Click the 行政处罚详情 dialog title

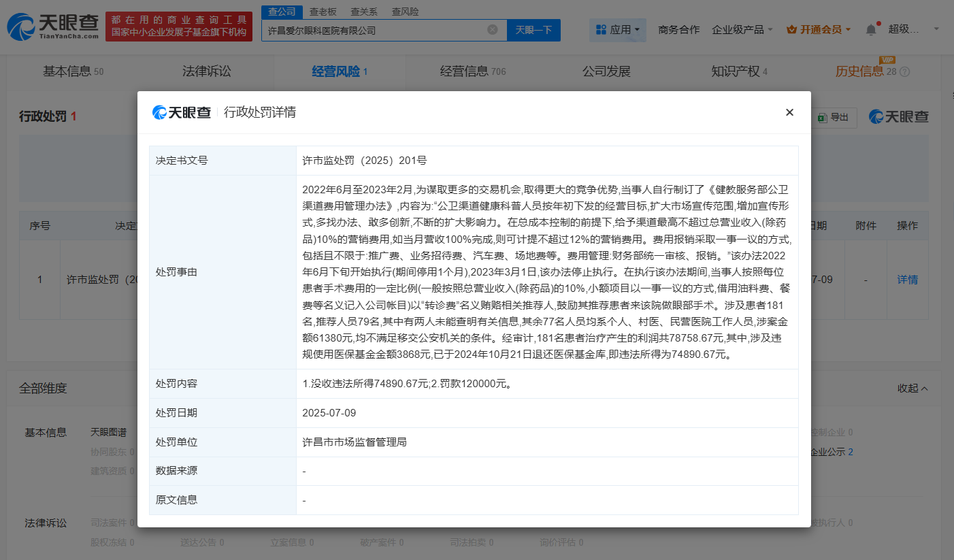pyautogui.click(x=260, y=112)
